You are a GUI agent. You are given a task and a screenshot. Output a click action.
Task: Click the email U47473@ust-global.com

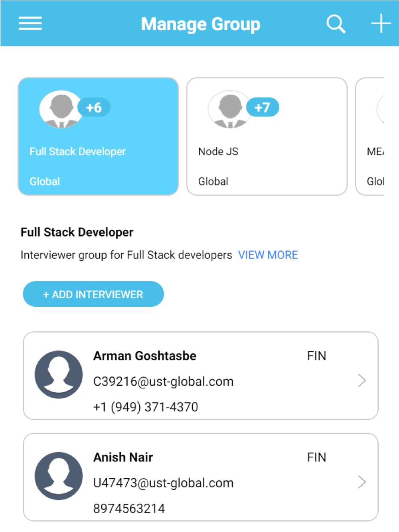click(163, 483)
